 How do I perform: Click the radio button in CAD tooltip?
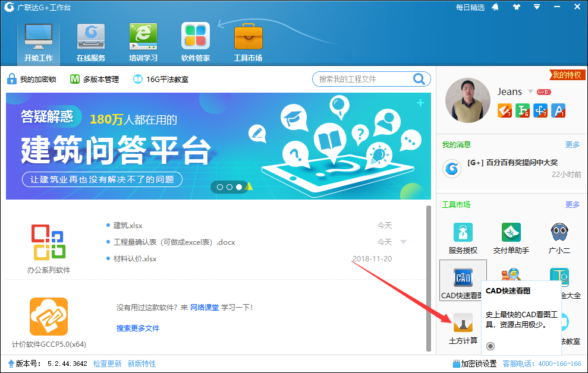click(x=490, y=346)
